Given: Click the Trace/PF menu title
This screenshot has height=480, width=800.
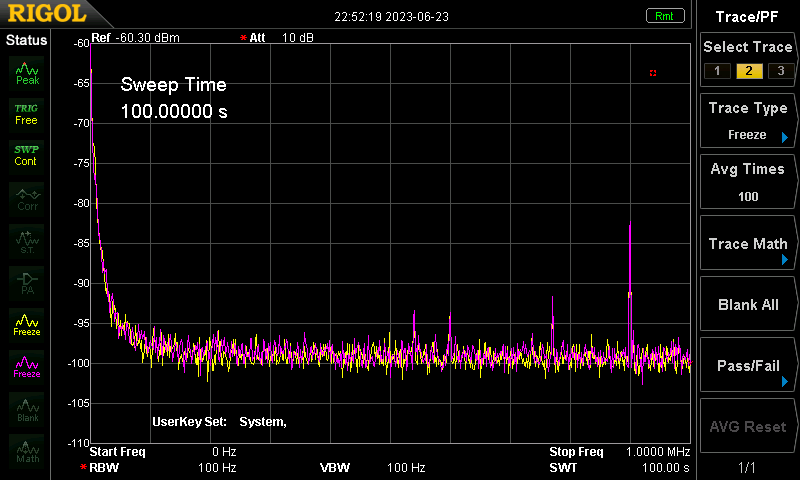Looking at the screenshot, I should click(x=747, y=17).
